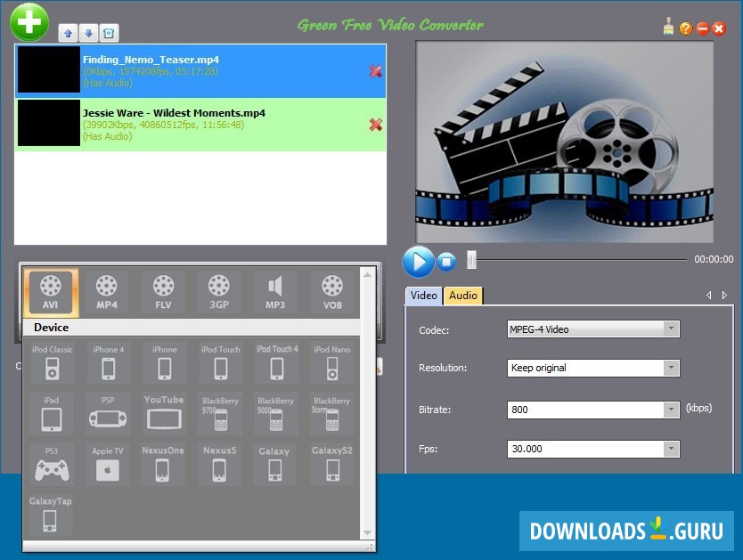This screenshot has height=560, width=743.
Task: Select the 3GP output format
Action: (x=219, y=293)
